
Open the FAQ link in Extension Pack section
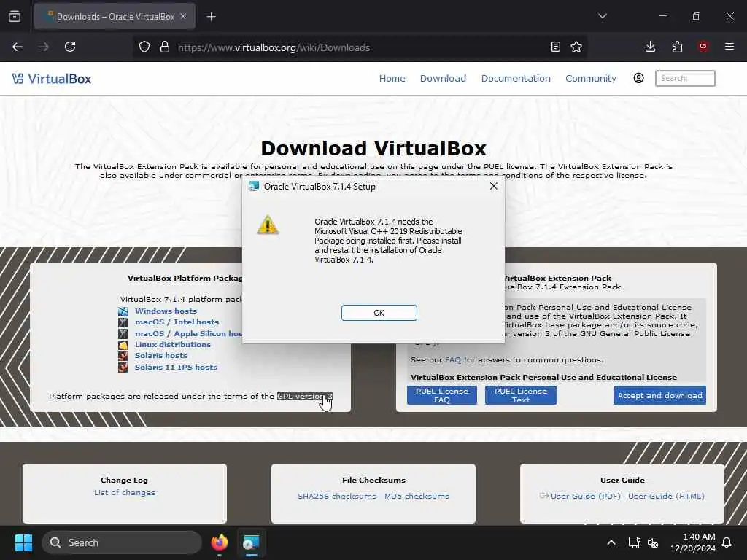(452, 360)
